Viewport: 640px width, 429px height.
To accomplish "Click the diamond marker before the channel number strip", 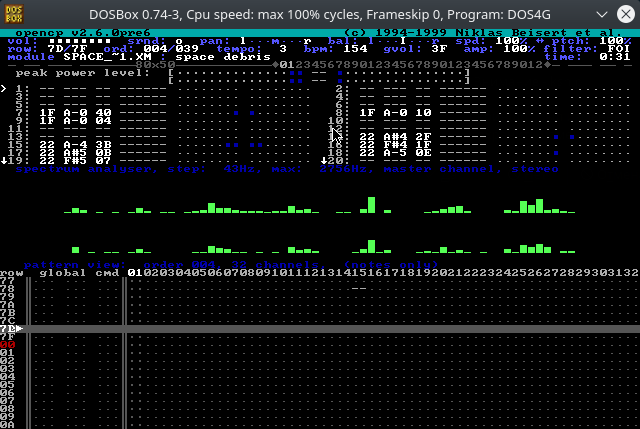I will coord(276,64).
